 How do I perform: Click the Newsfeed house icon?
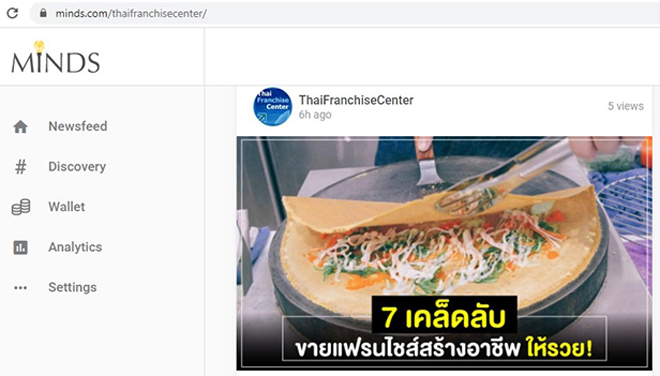[20, 126]
